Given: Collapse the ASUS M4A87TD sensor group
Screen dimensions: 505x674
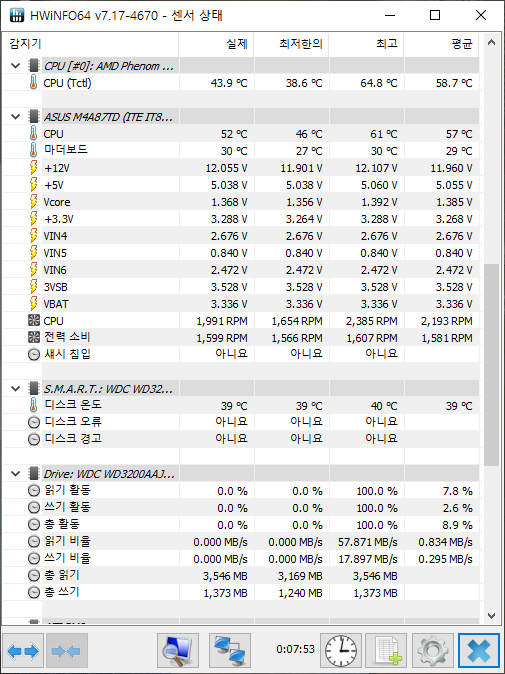Looking at the screenshot, I should tap(15, 116).
